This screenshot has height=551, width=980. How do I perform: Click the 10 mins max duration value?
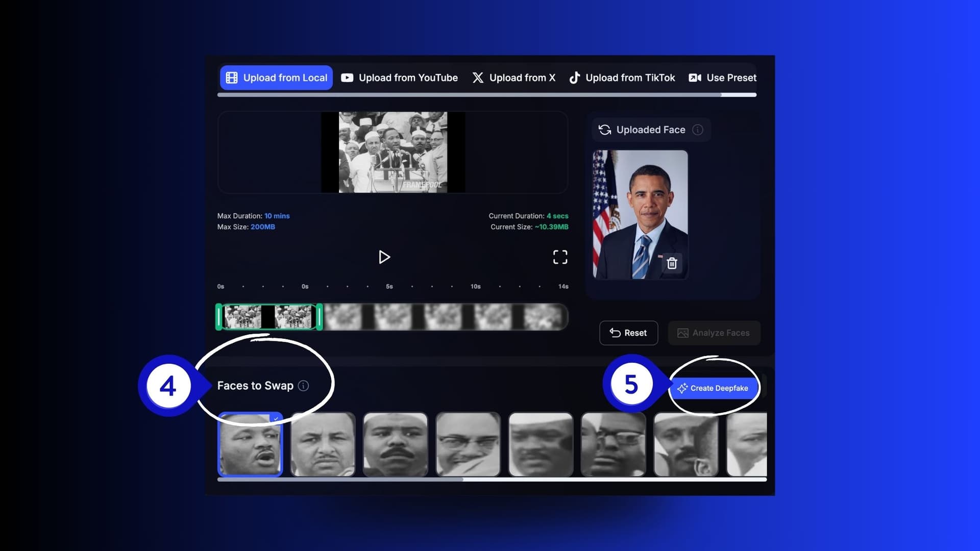(x=277, y=216)
